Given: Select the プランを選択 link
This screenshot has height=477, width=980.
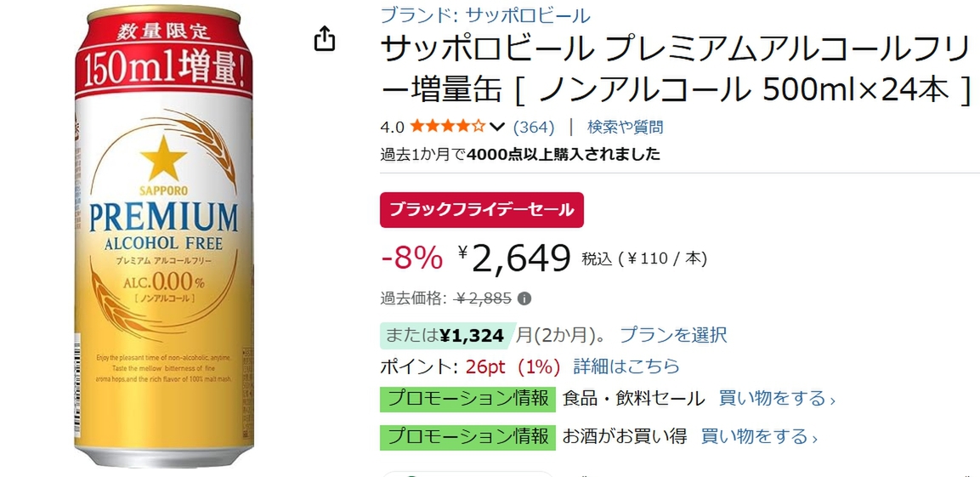Looking at the screenshot, I should [673, 335].
